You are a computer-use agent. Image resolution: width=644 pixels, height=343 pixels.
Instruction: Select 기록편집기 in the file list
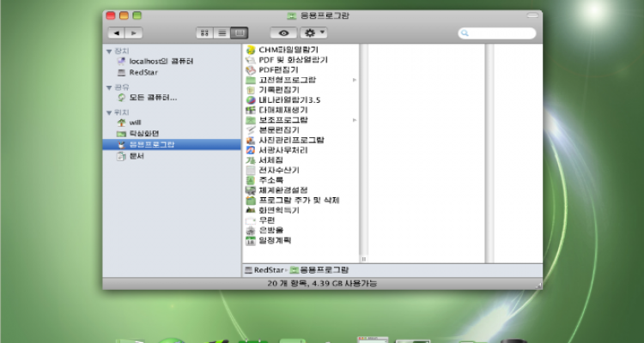[x=272, y=90]
